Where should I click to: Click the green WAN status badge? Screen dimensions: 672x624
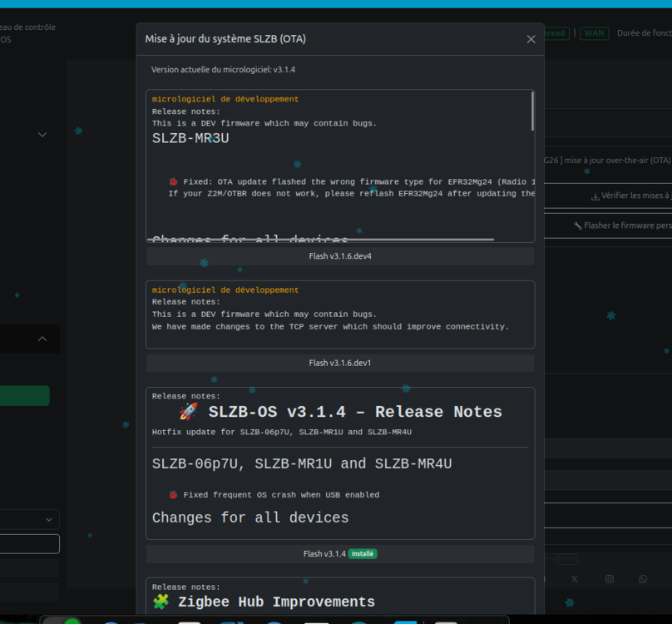point(594,33)
